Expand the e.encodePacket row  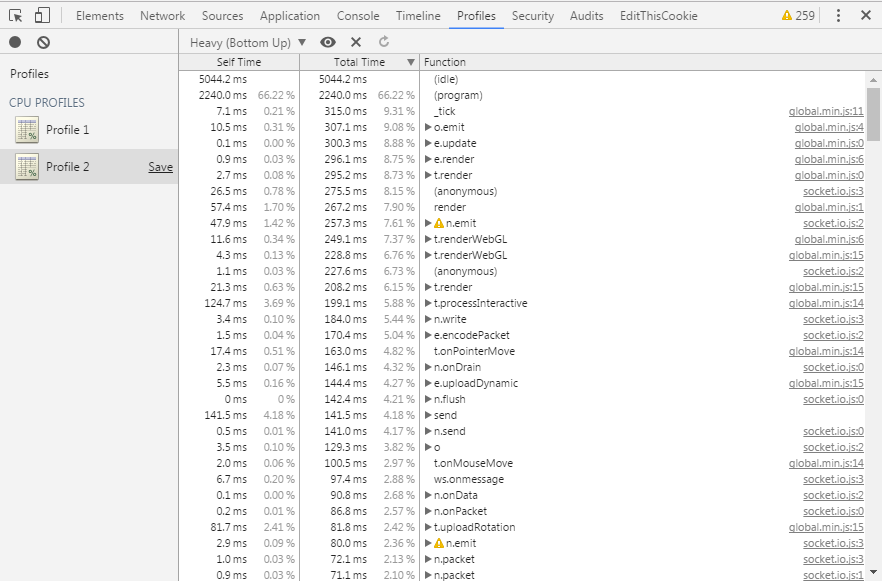(428, 336)
